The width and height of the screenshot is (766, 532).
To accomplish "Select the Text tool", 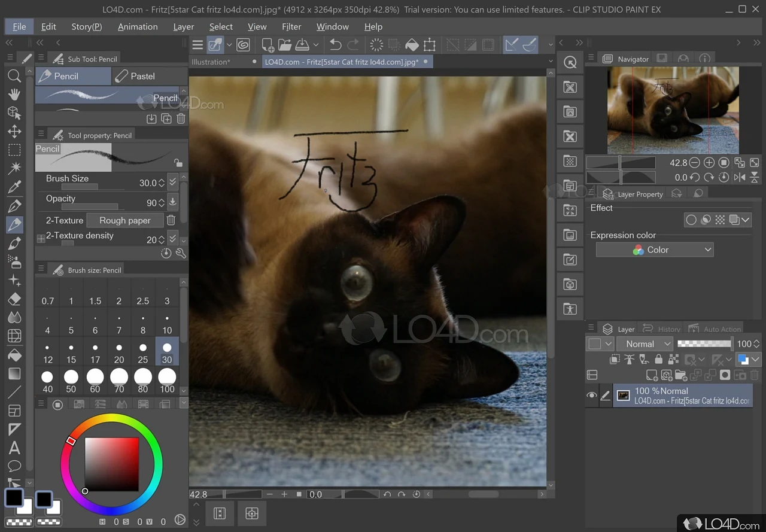I will click(14, 448).
